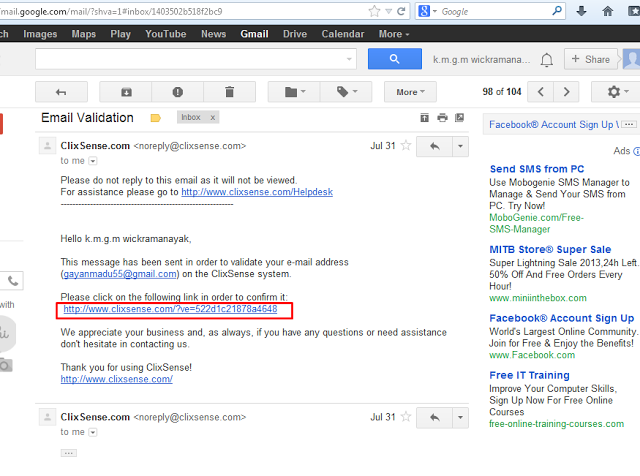
Task: Go back to inbox arrow button
Action: [x=61, y=92]
